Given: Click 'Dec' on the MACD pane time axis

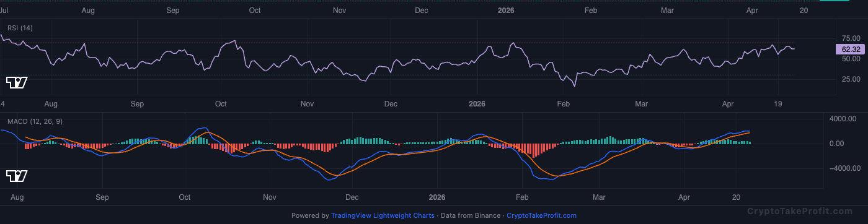Looking at the screenshot, I should (x=352, y=197).
